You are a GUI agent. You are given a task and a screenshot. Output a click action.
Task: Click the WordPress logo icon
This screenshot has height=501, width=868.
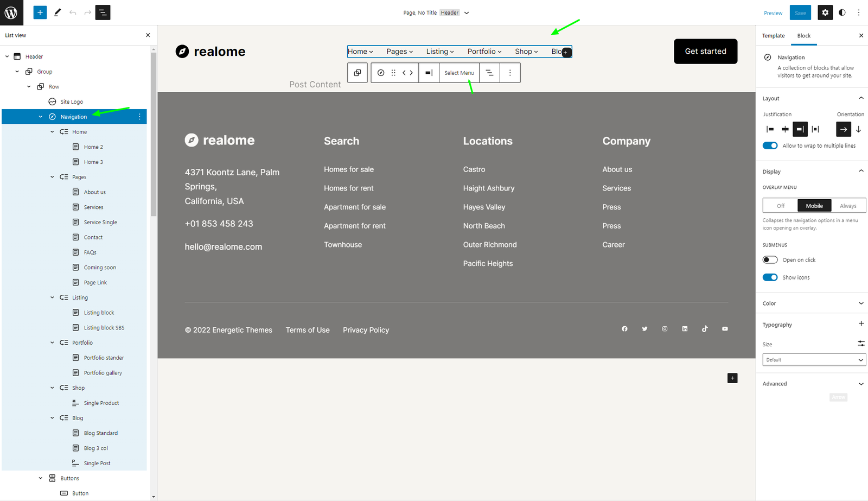[11, 12]
